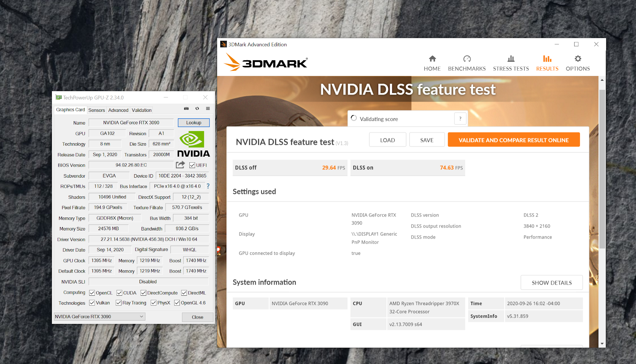
Task: Click the Subvendor value EVGA
Action: coord(109,176)
